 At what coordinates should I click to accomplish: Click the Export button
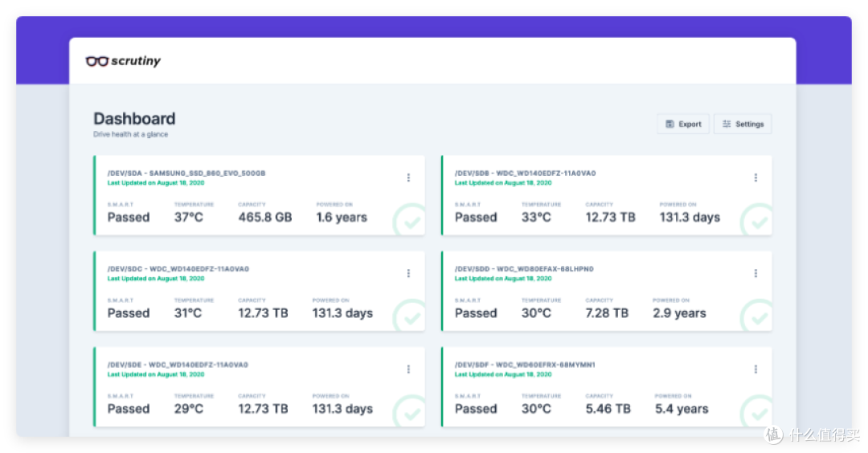pyautogui.click(x=683, y=124)
